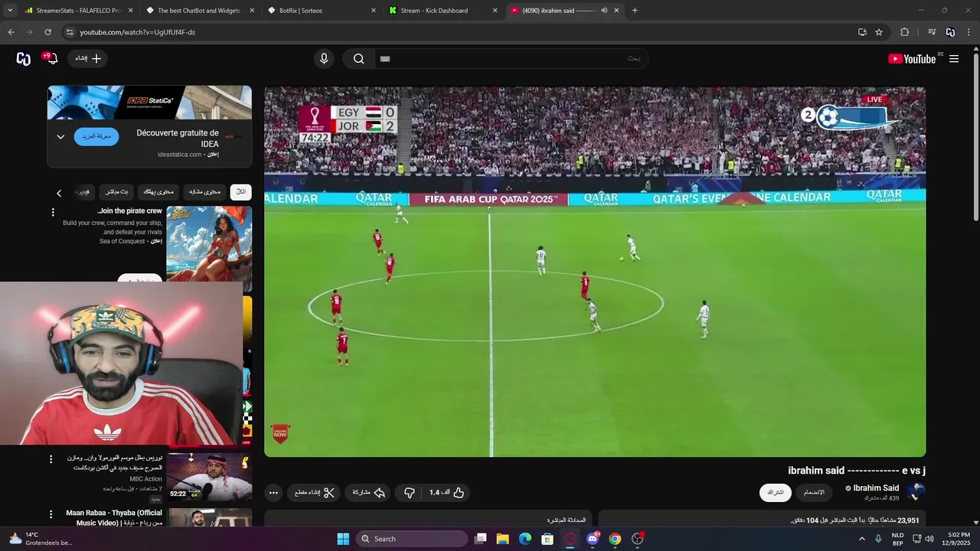Screen dimensions: 980x551
Task: Switch to Stream - Kick Dashboard tab
Action: click(443, 11)
